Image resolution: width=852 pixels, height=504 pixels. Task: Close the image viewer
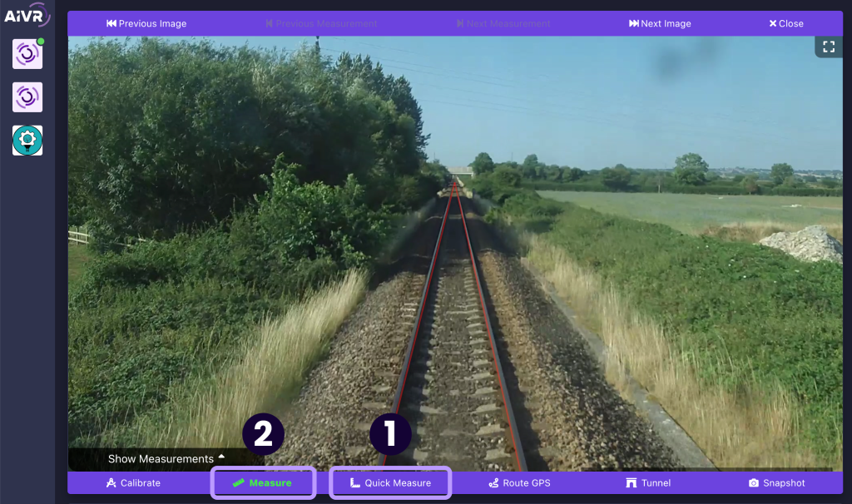[x=785, y=23]
